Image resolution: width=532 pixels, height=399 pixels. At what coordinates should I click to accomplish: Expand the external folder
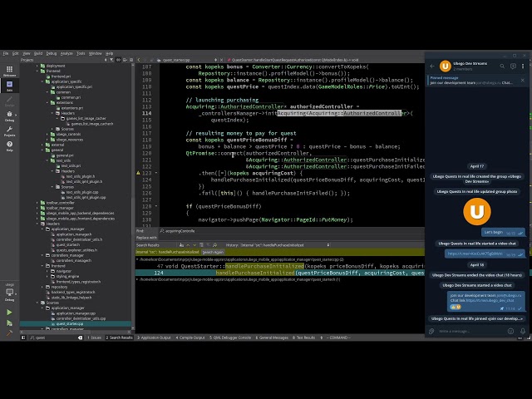42,145
